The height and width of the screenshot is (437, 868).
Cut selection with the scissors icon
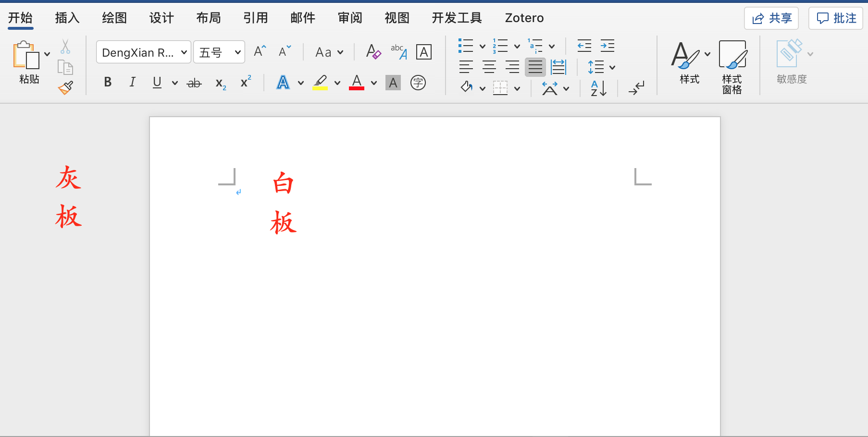(65, 47)
